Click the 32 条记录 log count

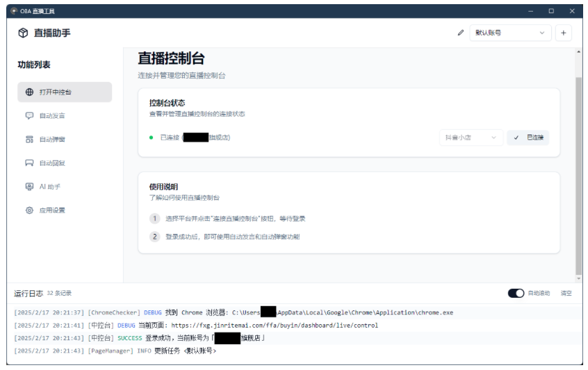(59, 293)
